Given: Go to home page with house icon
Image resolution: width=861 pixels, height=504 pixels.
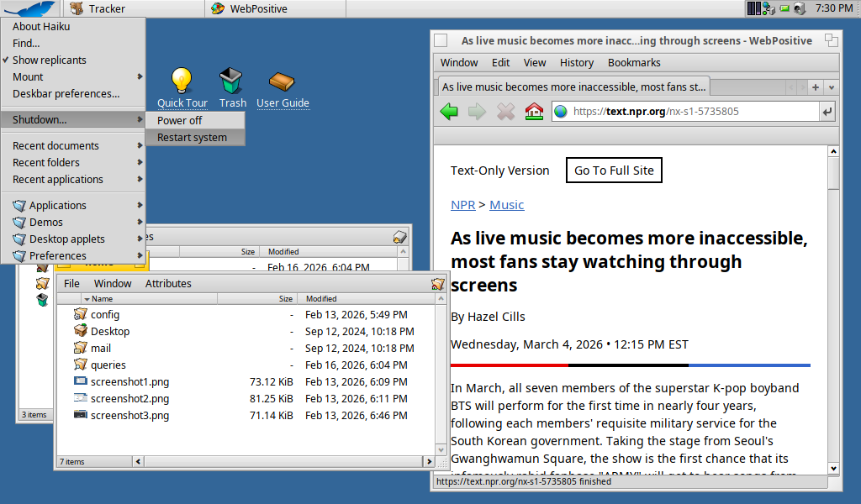Looking at the screenshot, I should tap(534, 112).
